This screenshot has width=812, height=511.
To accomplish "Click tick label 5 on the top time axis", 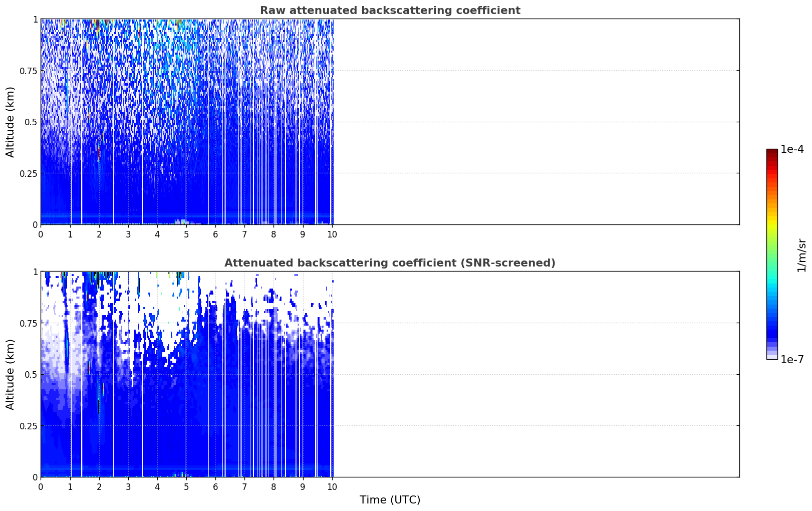I will click(x=186, y=234).
